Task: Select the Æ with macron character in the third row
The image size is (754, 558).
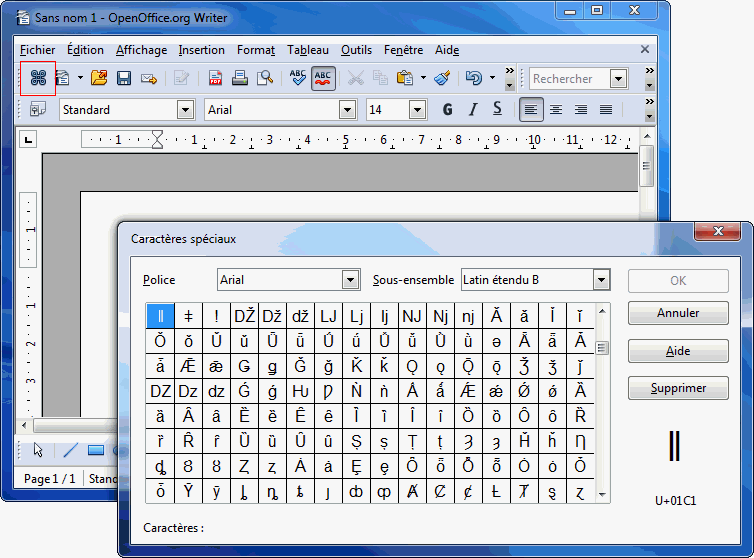Action: (188, 366)
